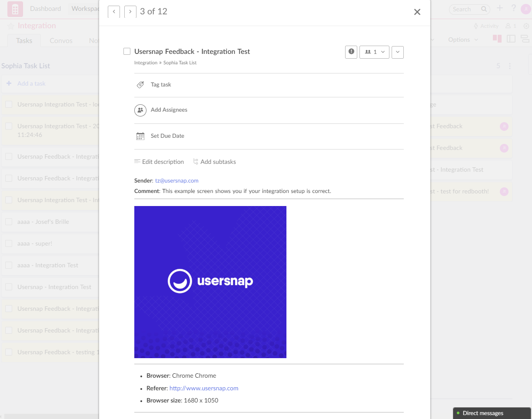The image size is (532, 419).
Task: Check the aaaa - Integration Test task
Action: click(9, 265)
